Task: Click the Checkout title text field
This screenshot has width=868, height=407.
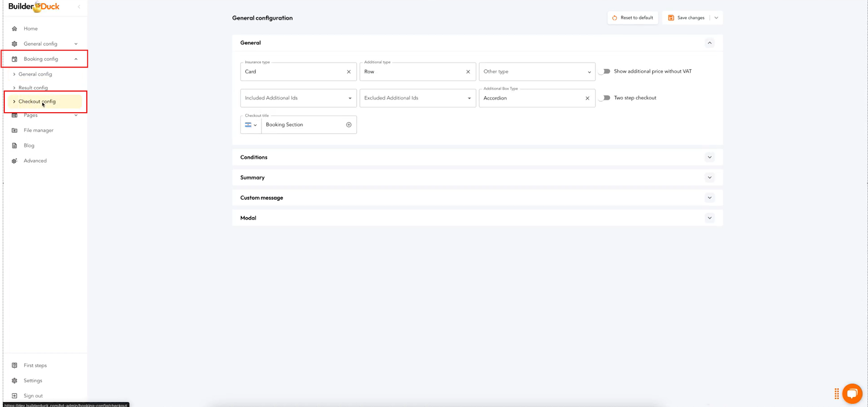Action: (x=303, y=125)
